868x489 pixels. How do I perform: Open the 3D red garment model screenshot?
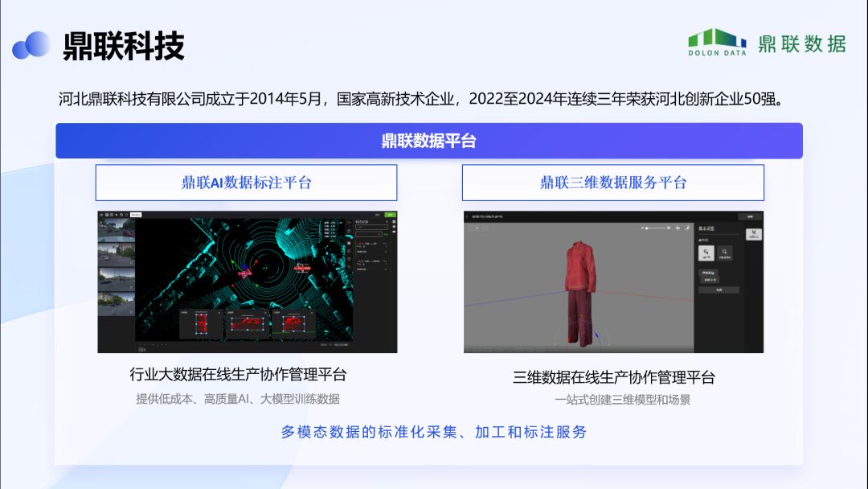click(x=613, y=281)
